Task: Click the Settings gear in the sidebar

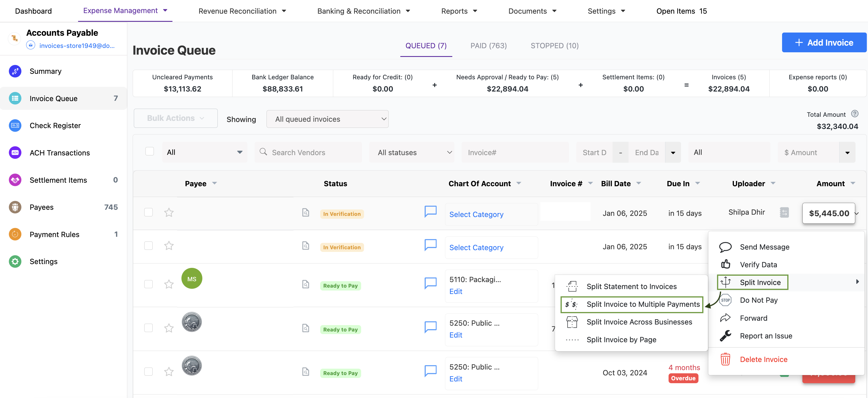Action: (x=15, y=261)
